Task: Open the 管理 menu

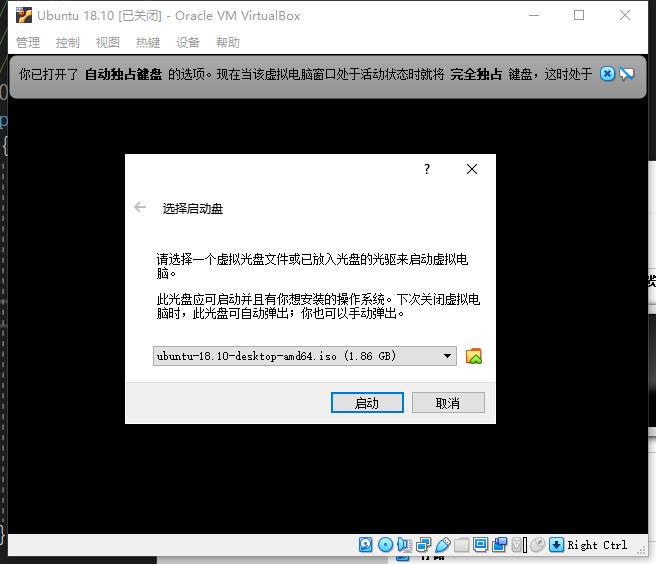Action: [x=28, y=42]
